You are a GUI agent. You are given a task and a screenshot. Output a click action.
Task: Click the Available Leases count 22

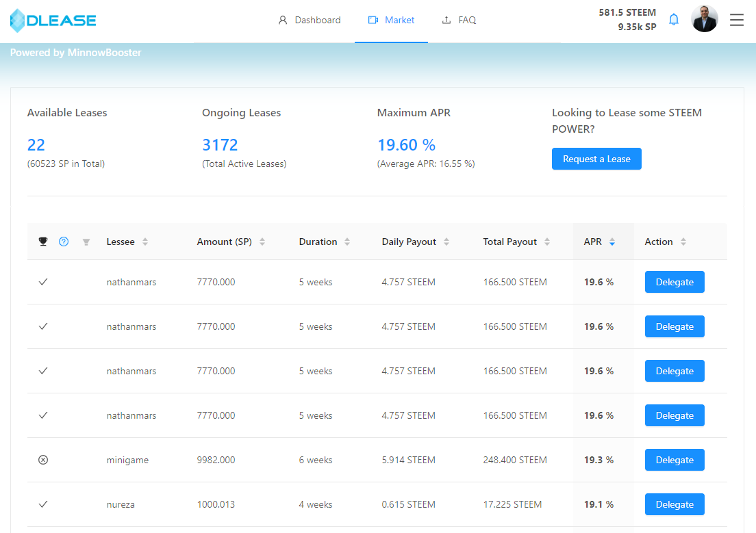[x=36, y=144]
